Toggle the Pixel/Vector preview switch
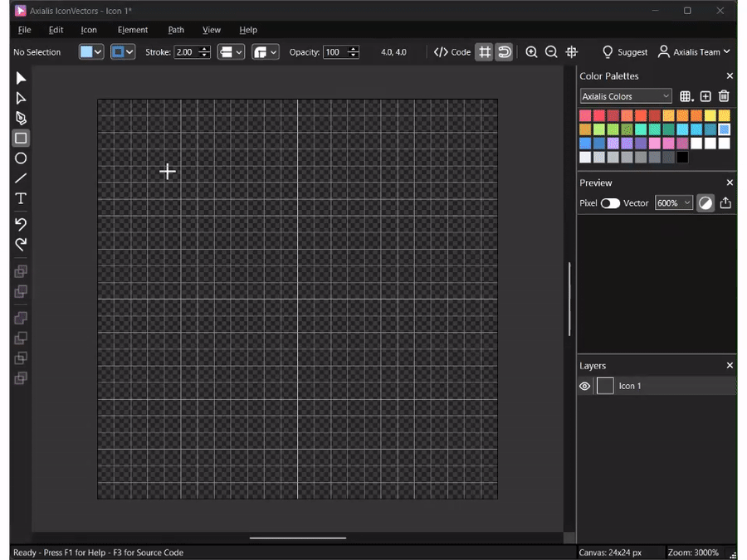The image size is (747, 560). click(x=610, y=203)
